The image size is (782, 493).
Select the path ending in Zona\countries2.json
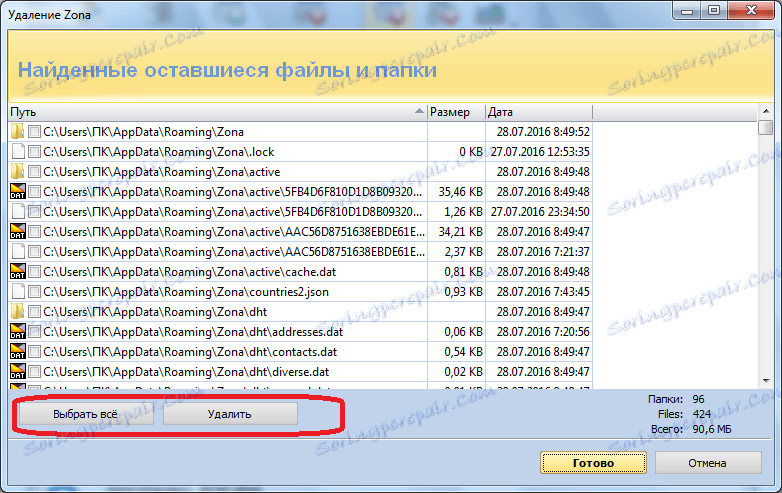click(186, 292)
